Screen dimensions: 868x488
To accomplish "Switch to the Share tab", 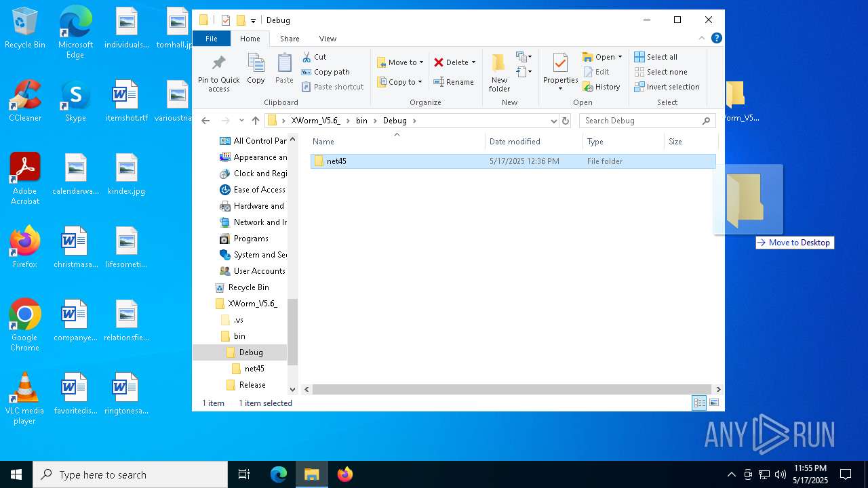I will click(290, 39).
